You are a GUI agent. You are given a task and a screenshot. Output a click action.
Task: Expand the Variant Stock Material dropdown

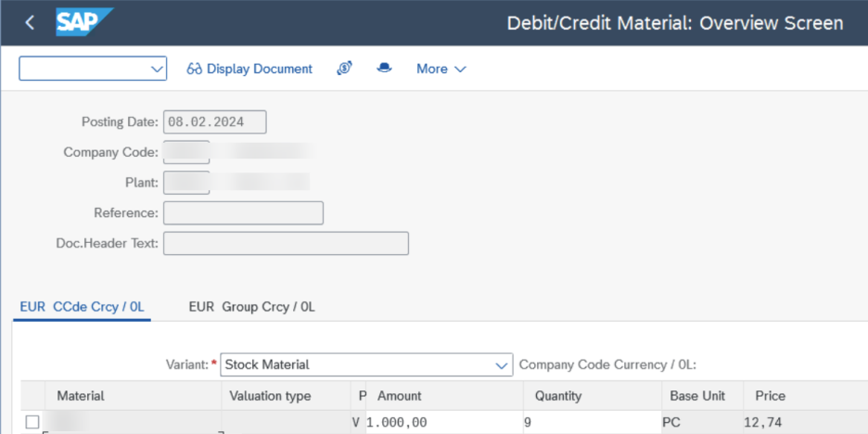click(502, 365)
